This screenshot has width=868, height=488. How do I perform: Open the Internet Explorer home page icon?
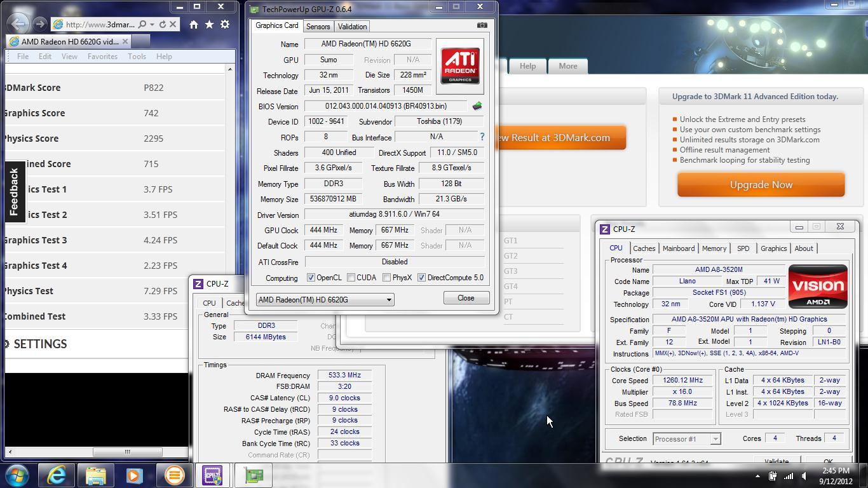193,24
